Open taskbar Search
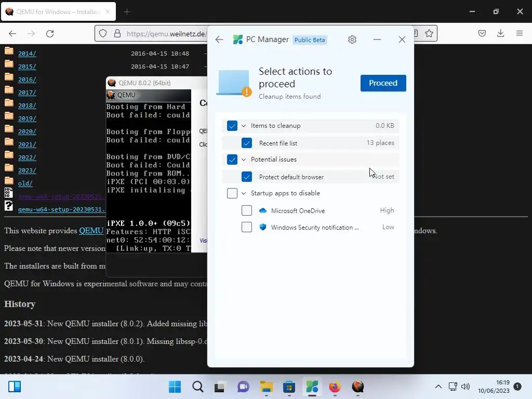Viewport: 532px width, 399px height. tap(198, 387)
